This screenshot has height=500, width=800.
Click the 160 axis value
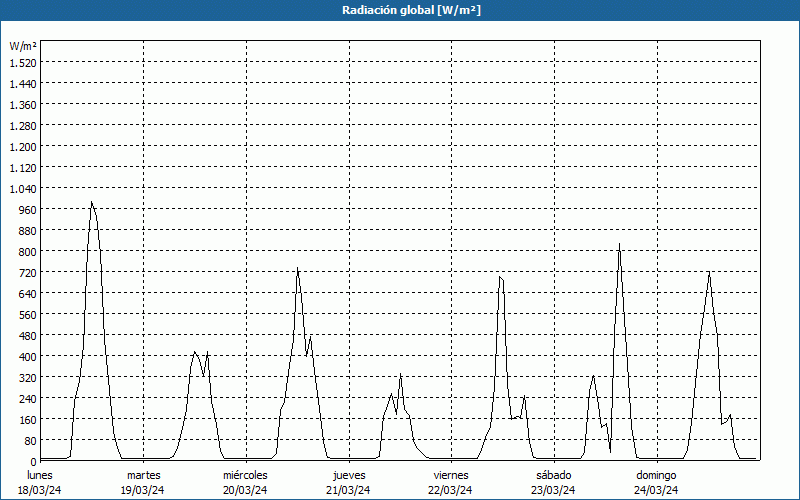coord(28,420)
